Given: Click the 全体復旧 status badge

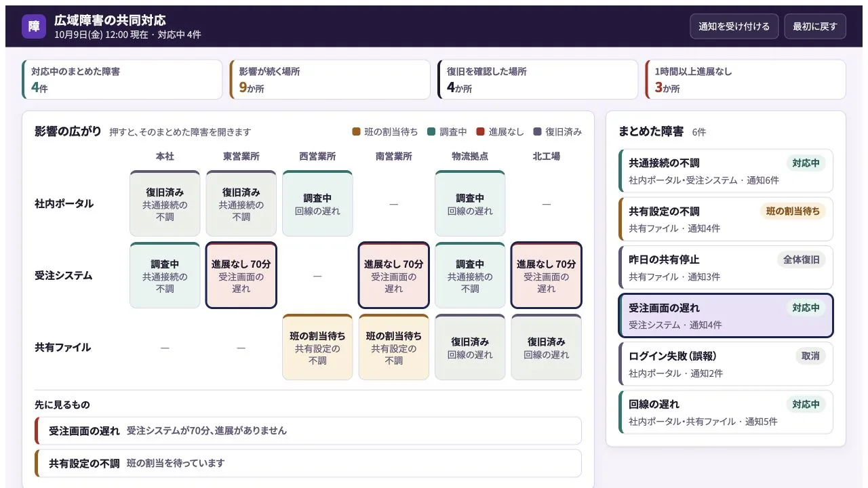Looking at the screenshot, I should coord(802,260).
